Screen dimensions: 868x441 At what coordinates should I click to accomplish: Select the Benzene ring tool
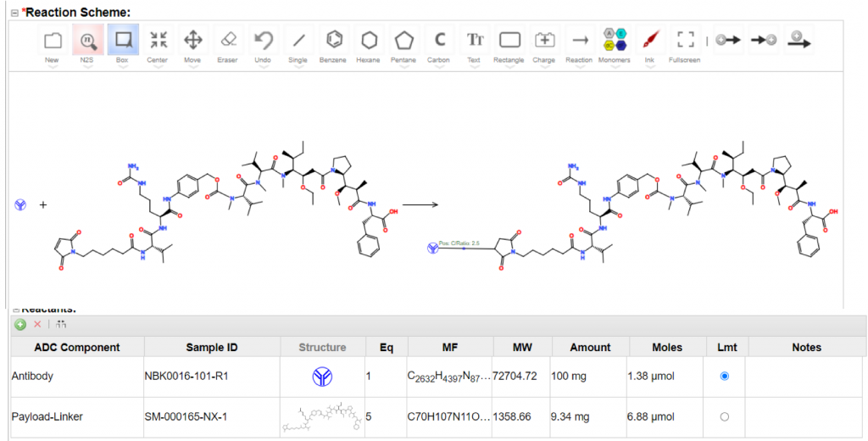coord(334,40)
